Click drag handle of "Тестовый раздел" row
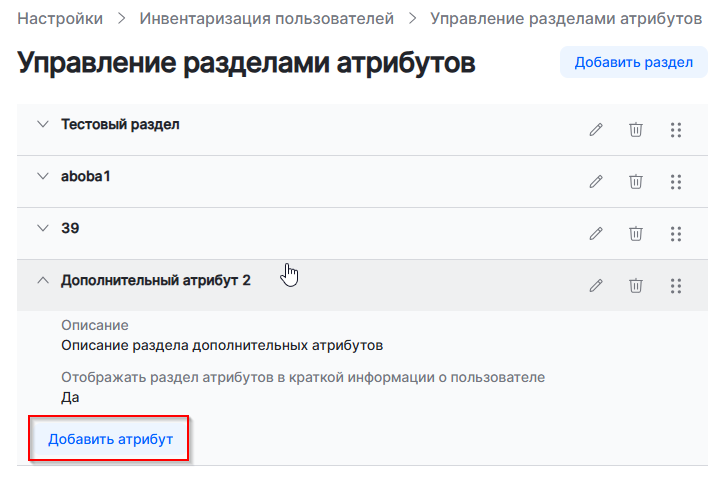 (x=675, y=129)
